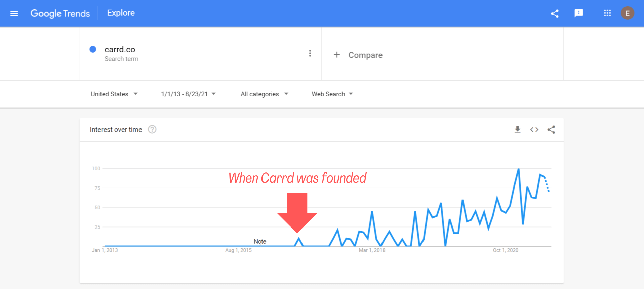Screen dimensions: 644x289
Task: Expand the All categories dropdown
Action: tap(265, 94)
